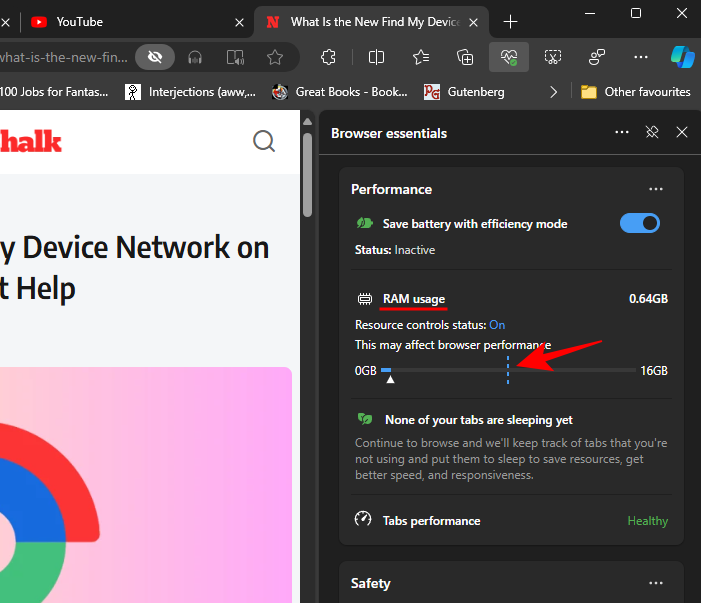701x603 pixels.
Task: Close the Browser essentials panel
Action: [x=682, y=132]
